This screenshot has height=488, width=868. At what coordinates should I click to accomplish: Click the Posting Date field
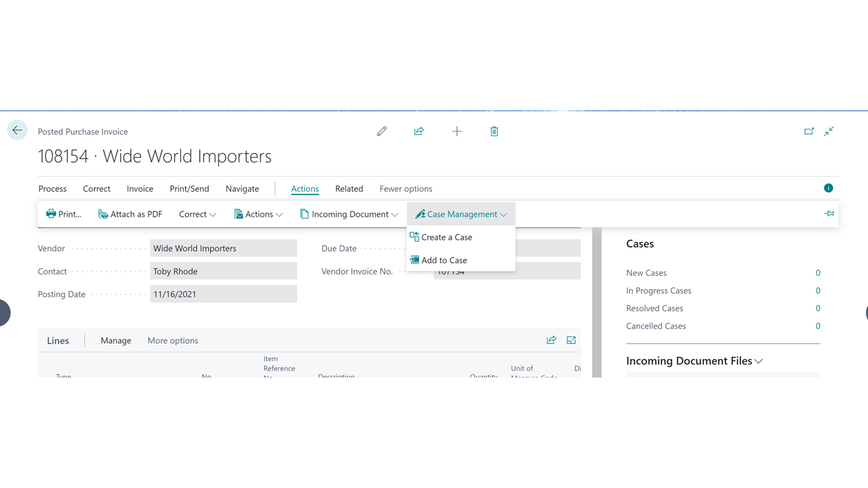(x=224, y=294)
